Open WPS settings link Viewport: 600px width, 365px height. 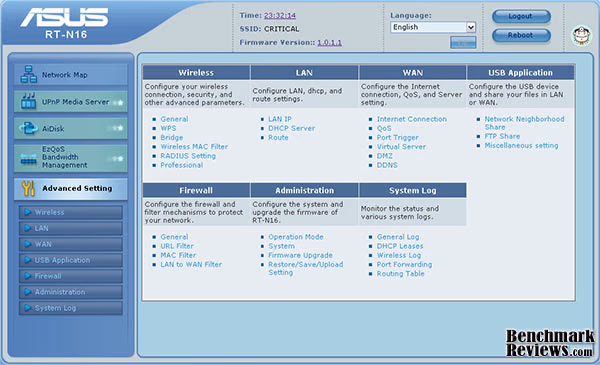[168, 128]
